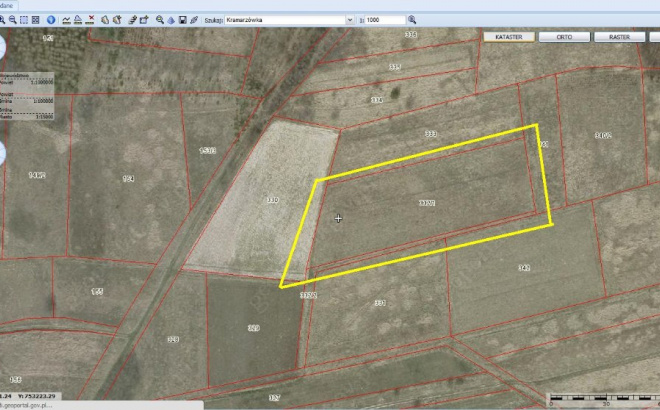Expand the Szukaj search dropdown arrow

tap(349, 20)
